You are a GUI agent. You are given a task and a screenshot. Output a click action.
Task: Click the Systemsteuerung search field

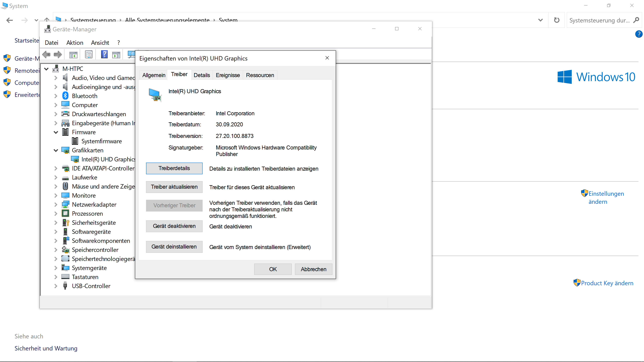coord(600,20)
